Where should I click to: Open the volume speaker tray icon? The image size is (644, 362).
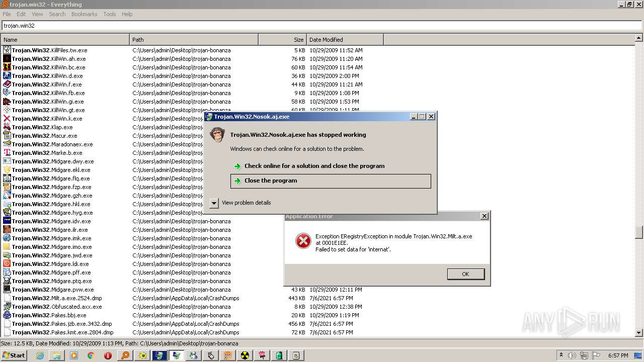point(572,355)
